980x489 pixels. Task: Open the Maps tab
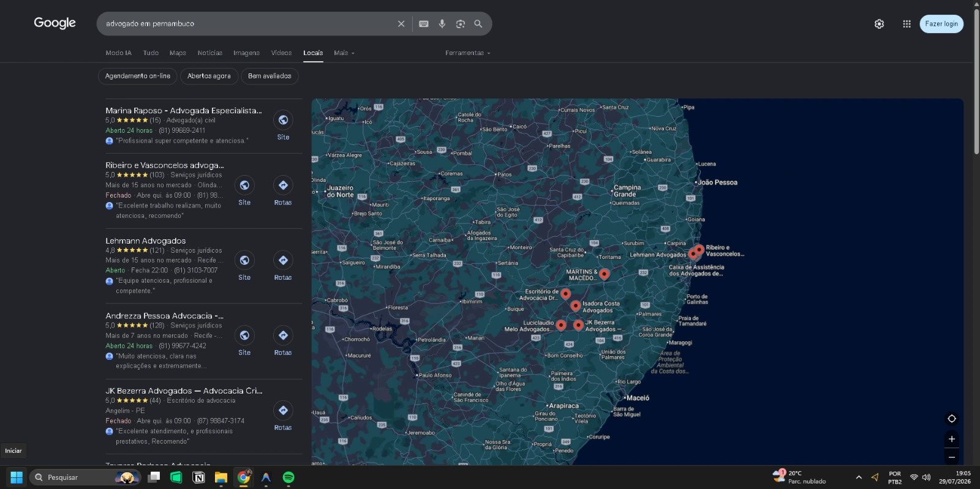[x=178, y=53]
